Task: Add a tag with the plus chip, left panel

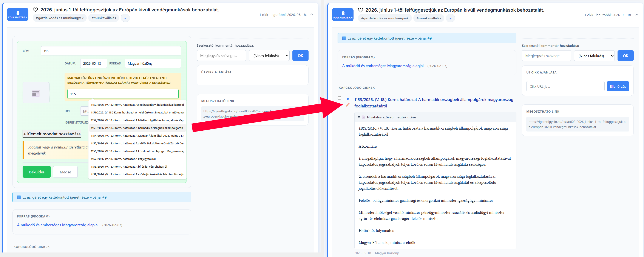Action: (125, 18)
